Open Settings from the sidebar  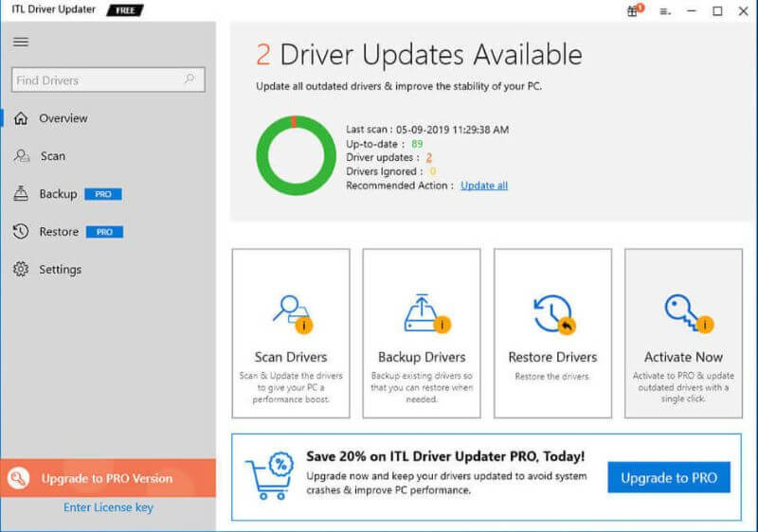(61, 270)
